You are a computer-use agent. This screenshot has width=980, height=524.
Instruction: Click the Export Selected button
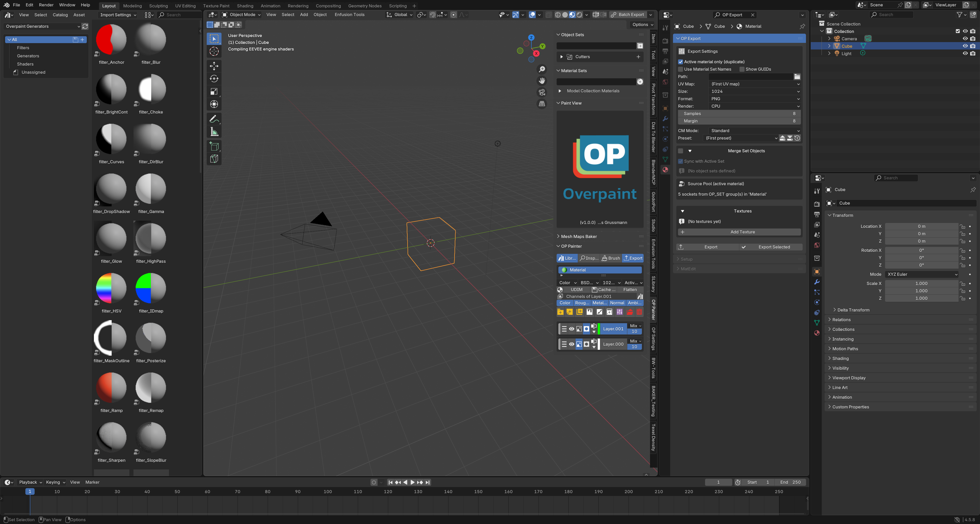(771, 247)
